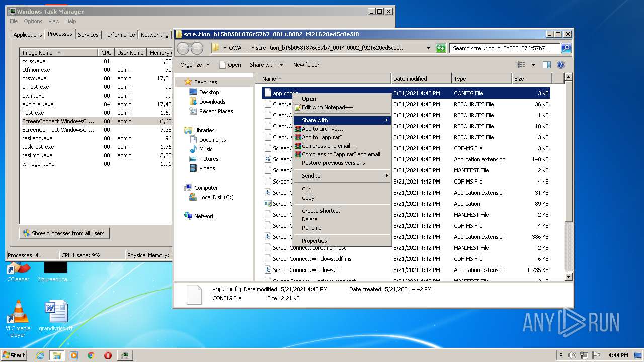Open Pictures library
Viewport: 644px width, 362px height.
point(208,159)
